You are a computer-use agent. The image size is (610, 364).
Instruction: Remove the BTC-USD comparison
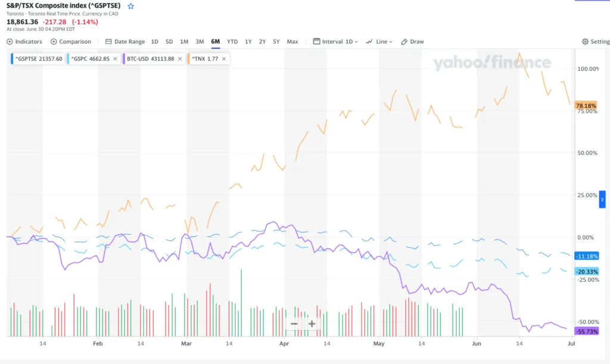[x=180, y=59]
